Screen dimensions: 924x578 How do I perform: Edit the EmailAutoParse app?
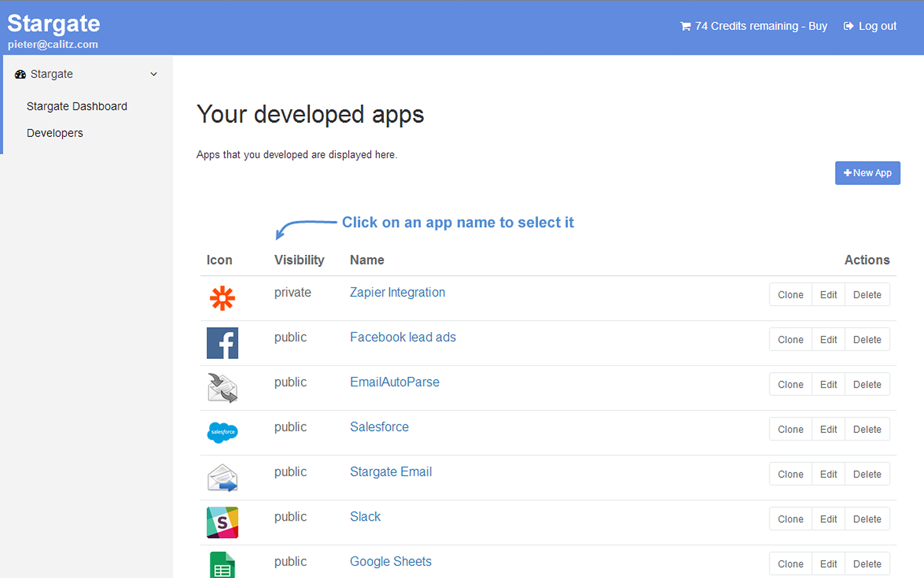(x=828, y=384)
